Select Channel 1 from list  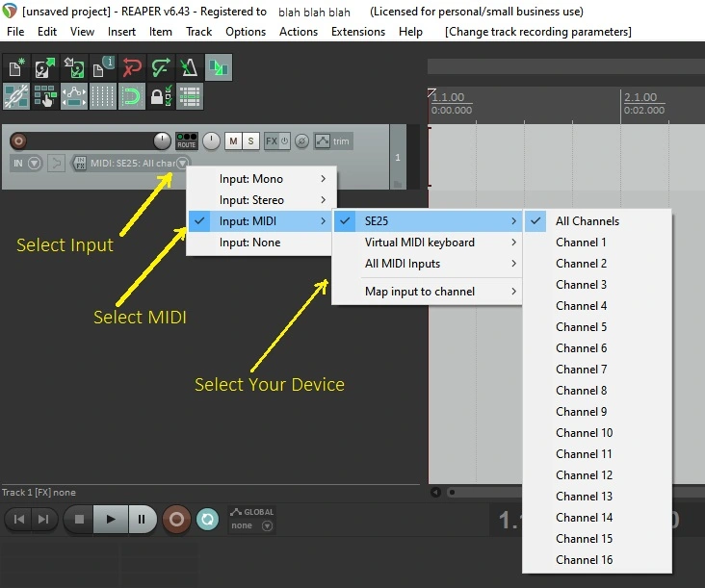pyautogui.click(x=597, y=243)
